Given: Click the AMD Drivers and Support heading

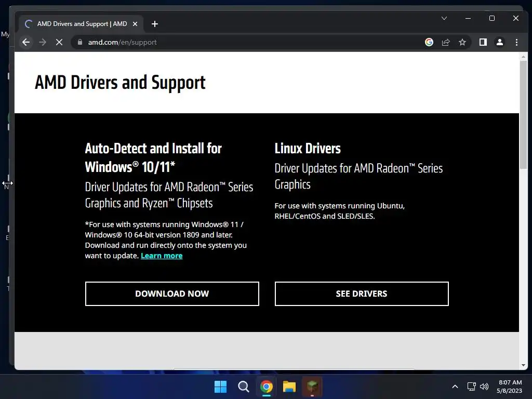Looking at the screenshot, I should pos(120,83).
